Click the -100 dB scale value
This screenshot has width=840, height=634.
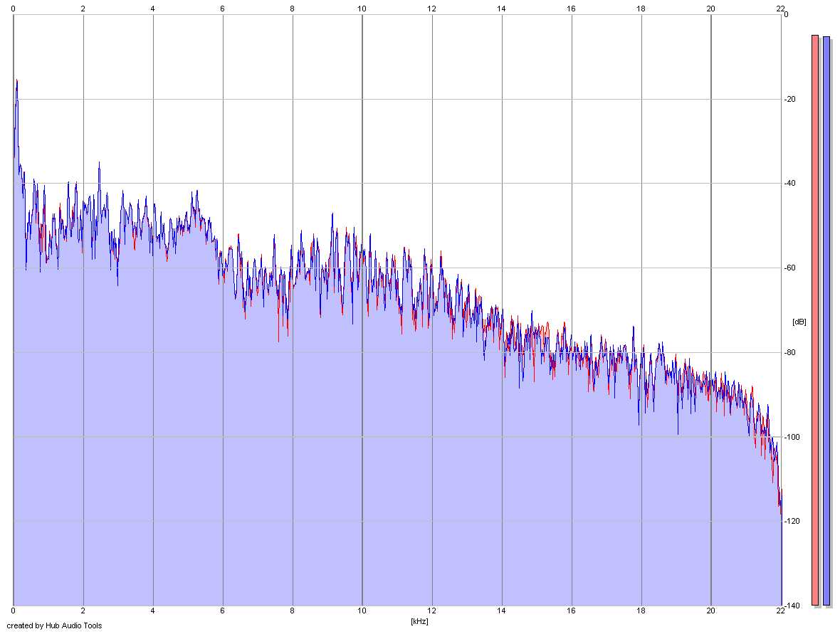[x=792, y=437]
